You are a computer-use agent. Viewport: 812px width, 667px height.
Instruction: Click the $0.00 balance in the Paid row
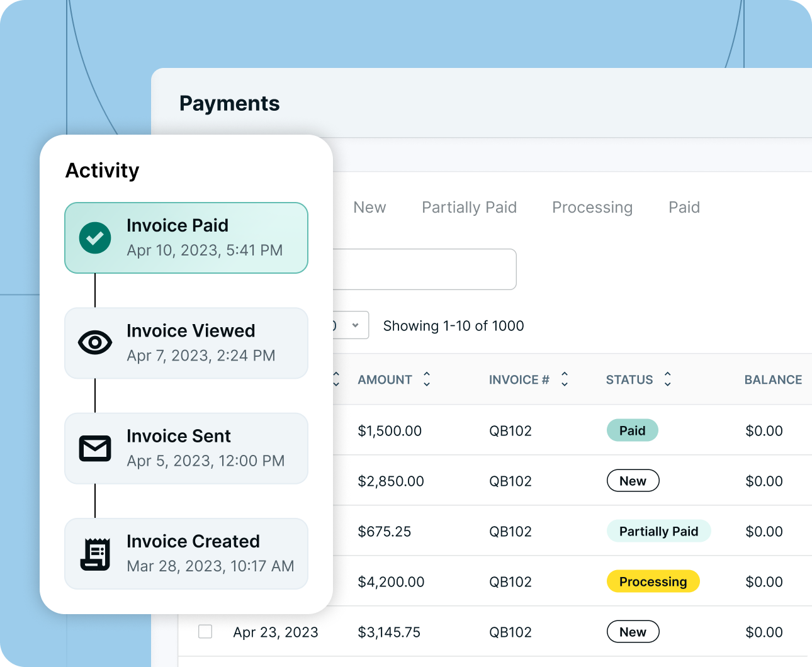(764, 431)
